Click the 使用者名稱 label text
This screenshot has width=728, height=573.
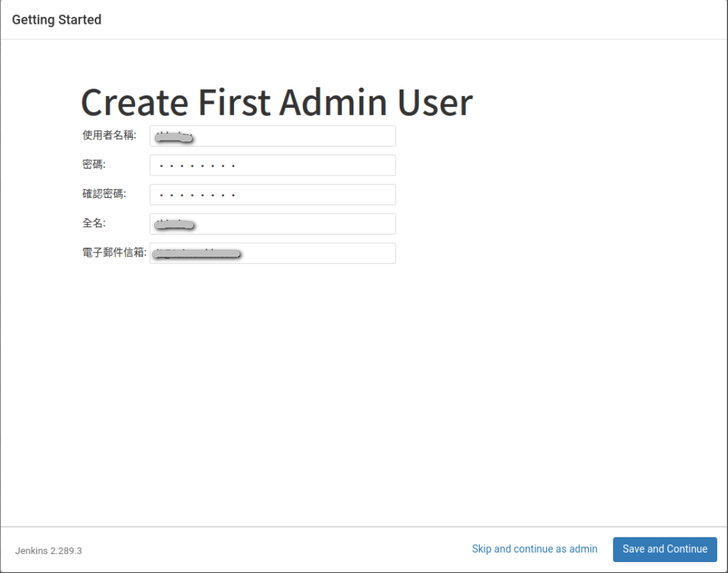[x=109, y=136]
